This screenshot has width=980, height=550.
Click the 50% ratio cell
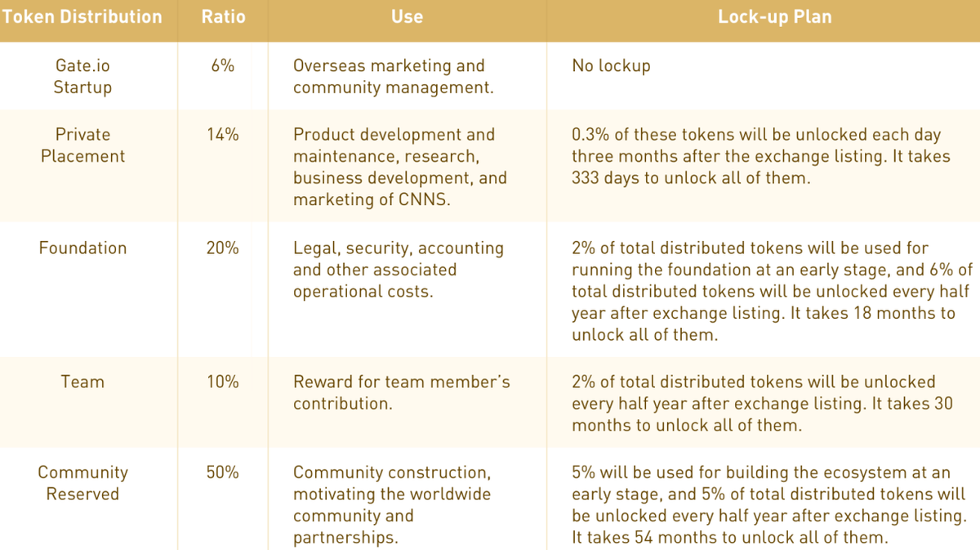tap(222, 472)
